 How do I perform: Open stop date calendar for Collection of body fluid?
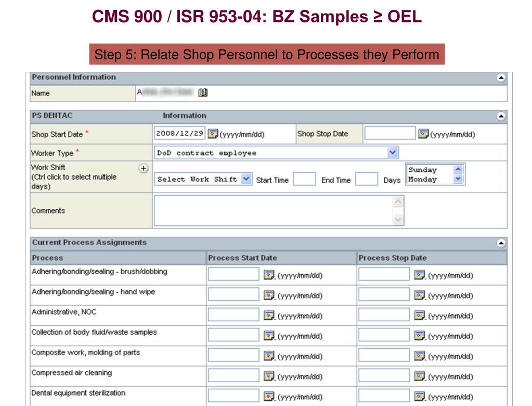click(x=419, y=336)
